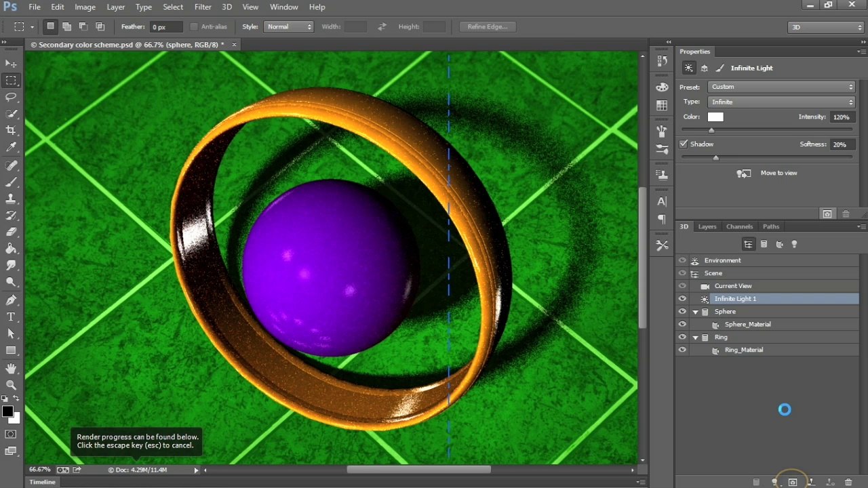This screenshot has height=488, width=868.
Task: Switch to the Layers tab
Action: [707, 226]
